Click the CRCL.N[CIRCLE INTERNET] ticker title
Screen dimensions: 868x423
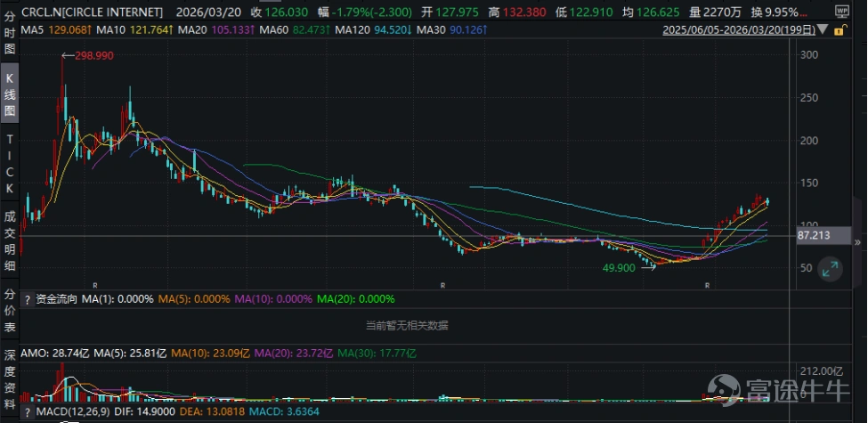(x=93, y=12)
